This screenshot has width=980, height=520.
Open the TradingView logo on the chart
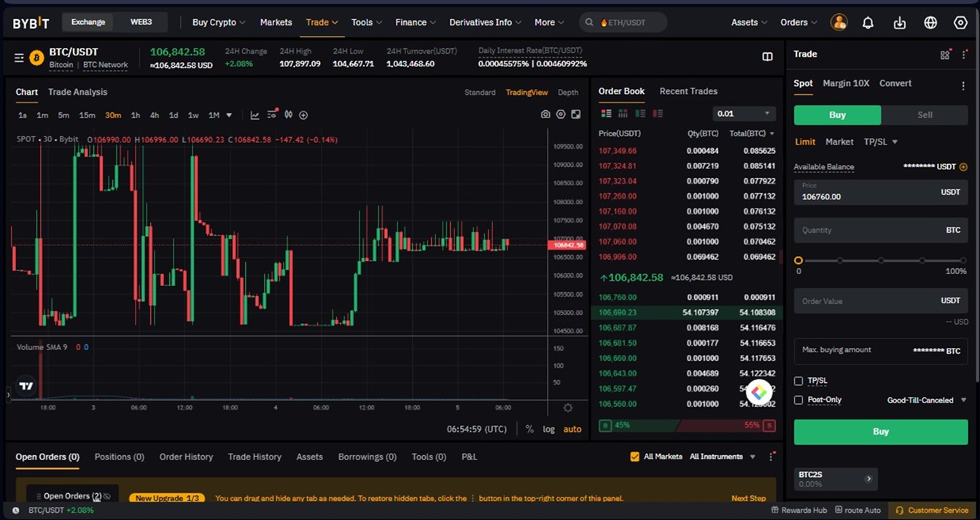click(26, 386)
